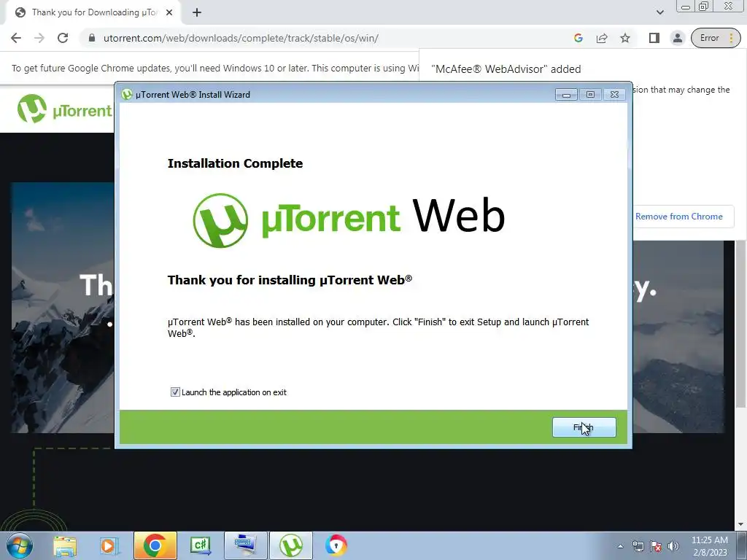Click the Show desktop strip beside the clock

(741, 545)
